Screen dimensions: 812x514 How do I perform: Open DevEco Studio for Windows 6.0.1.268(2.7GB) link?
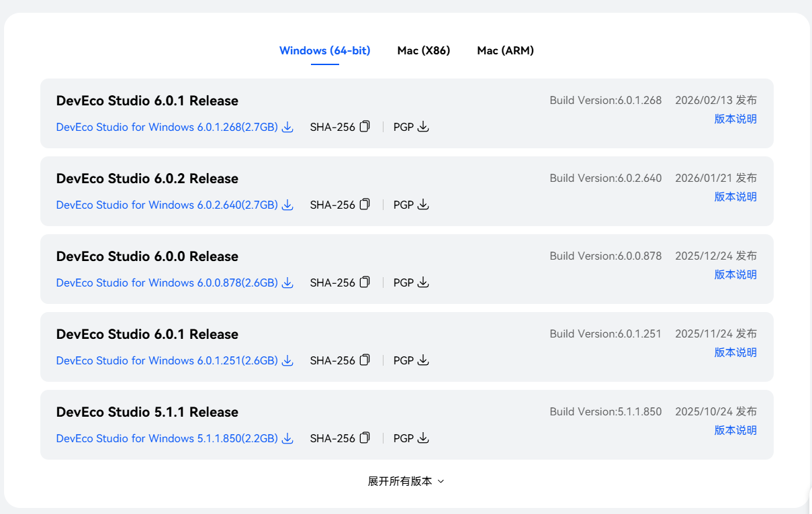pos(167,127)
